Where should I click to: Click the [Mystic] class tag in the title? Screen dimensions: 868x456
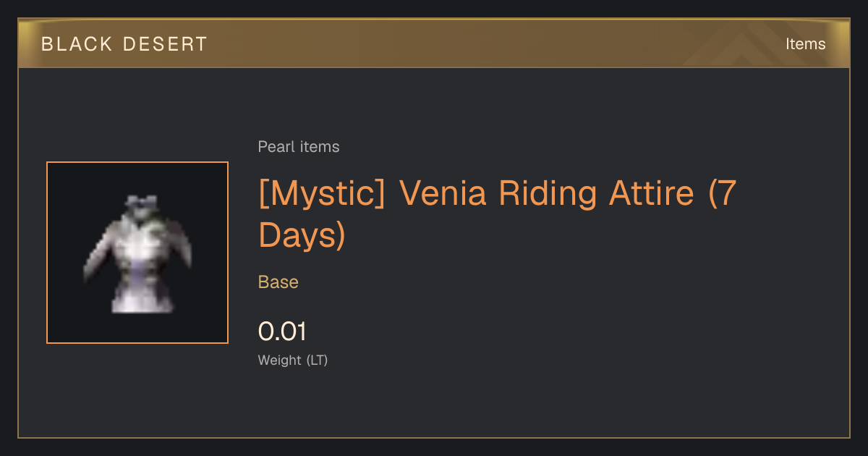point(323,194)
